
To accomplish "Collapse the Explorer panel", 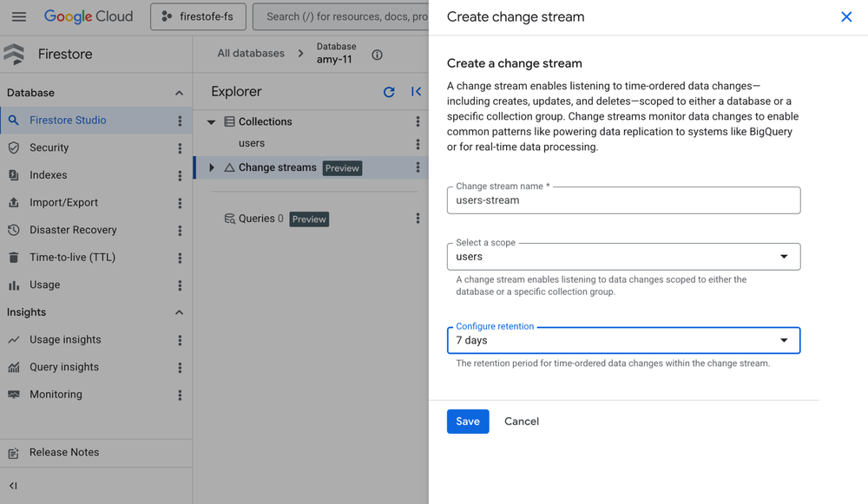I will tap(417, 92).
